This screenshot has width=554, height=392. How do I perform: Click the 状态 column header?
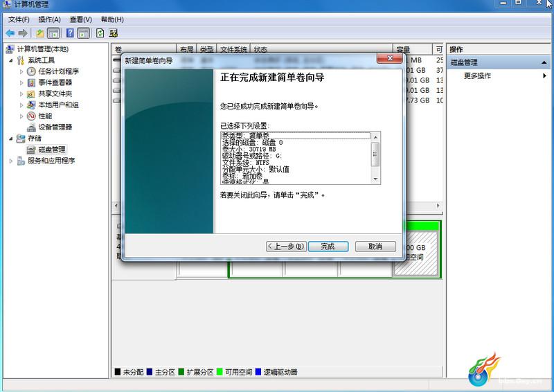click(x=321, y=49)
